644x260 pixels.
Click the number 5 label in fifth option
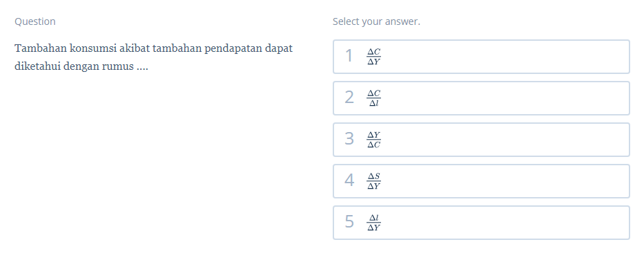[x=349, y=222]
